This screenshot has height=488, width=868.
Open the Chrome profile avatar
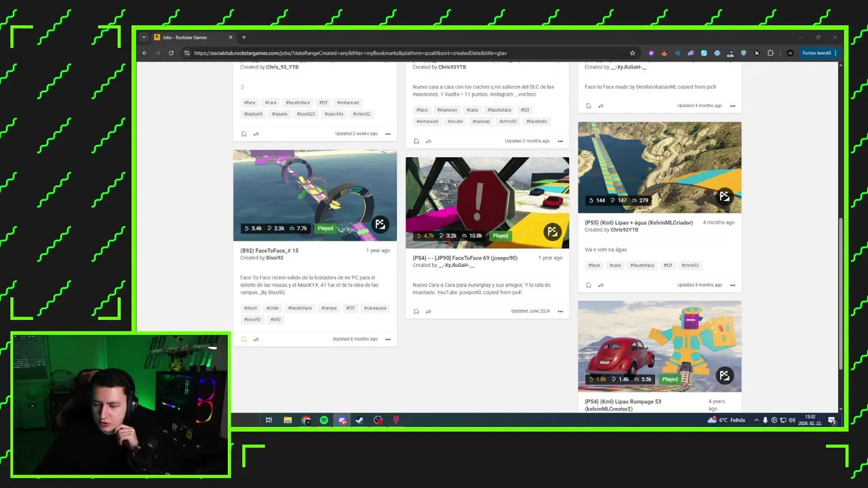790,53
